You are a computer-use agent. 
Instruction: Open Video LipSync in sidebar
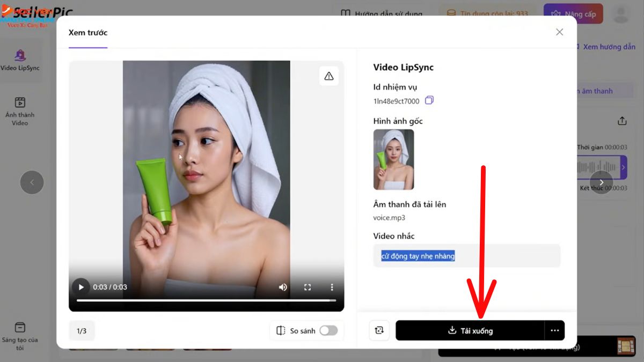[x=20, y=60]
